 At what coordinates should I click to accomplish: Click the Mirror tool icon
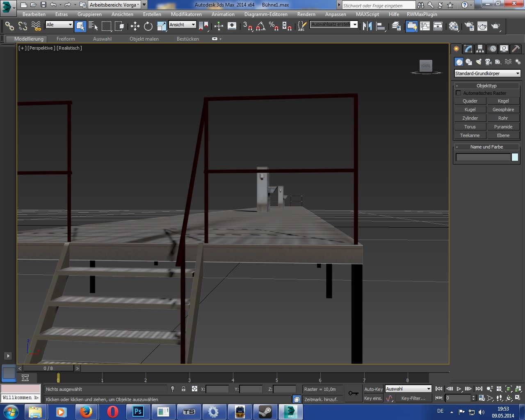(x=367, y=26)
